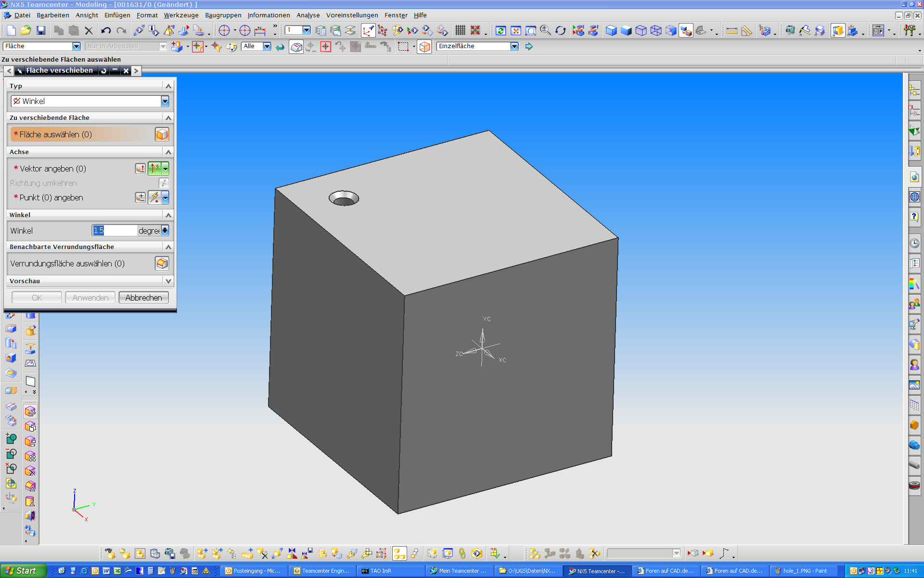Click the Winkel angle value field
This screenshot has height=578, width=924.
tap(115, 231)
